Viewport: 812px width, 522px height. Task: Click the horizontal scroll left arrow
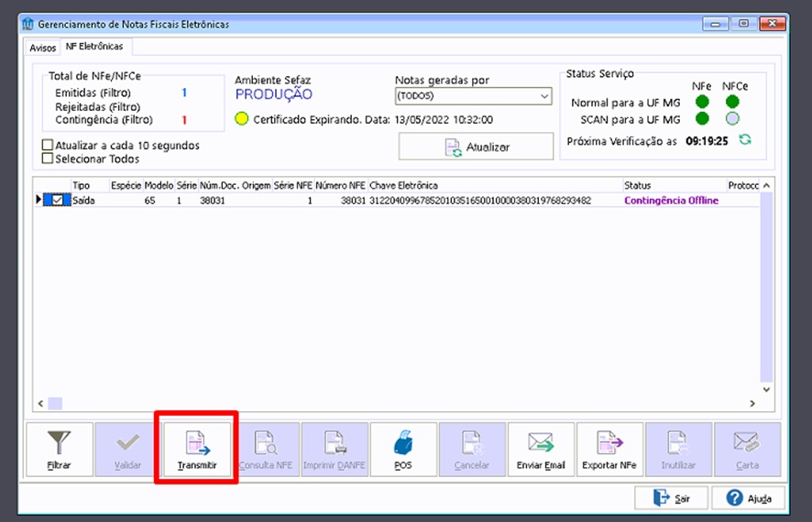40,403
